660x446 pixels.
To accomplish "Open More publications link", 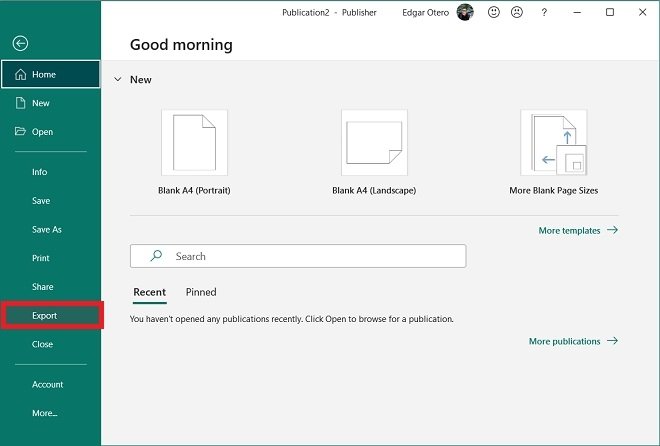I will coord(564,341).
